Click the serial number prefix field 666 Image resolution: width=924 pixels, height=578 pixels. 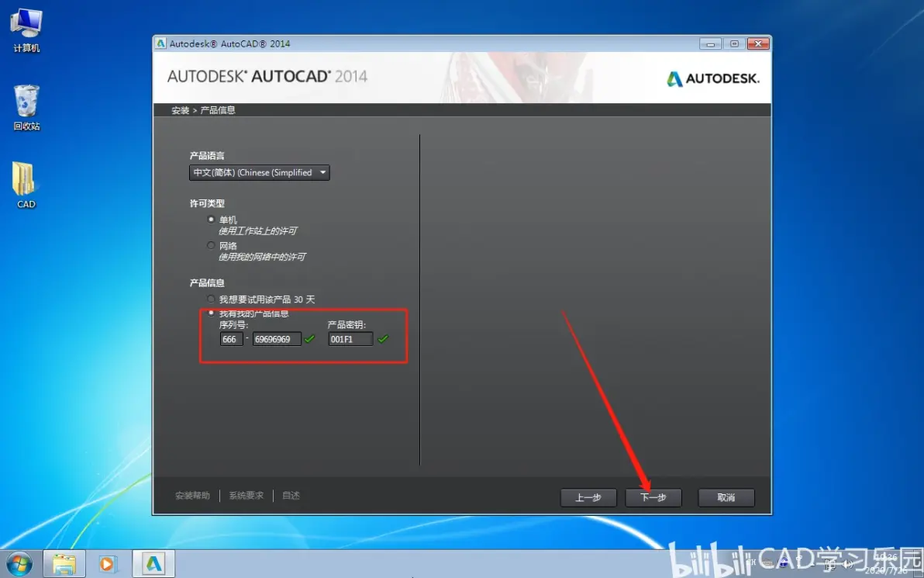pos(231,339)
